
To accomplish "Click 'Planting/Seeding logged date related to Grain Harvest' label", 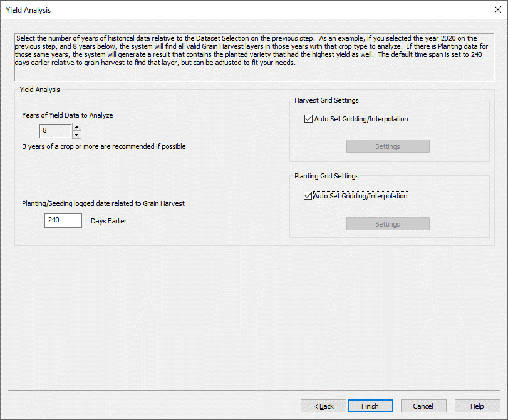I will tap(103, 203).
